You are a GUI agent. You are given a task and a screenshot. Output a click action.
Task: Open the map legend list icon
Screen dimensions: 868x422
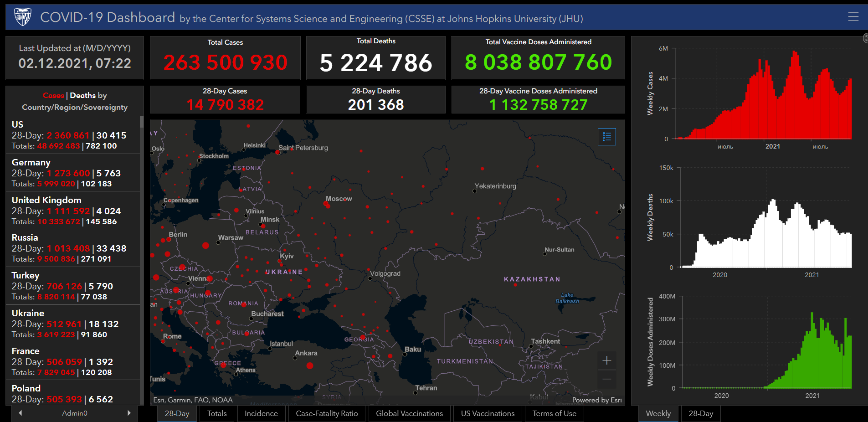click(x=606, y=137)
